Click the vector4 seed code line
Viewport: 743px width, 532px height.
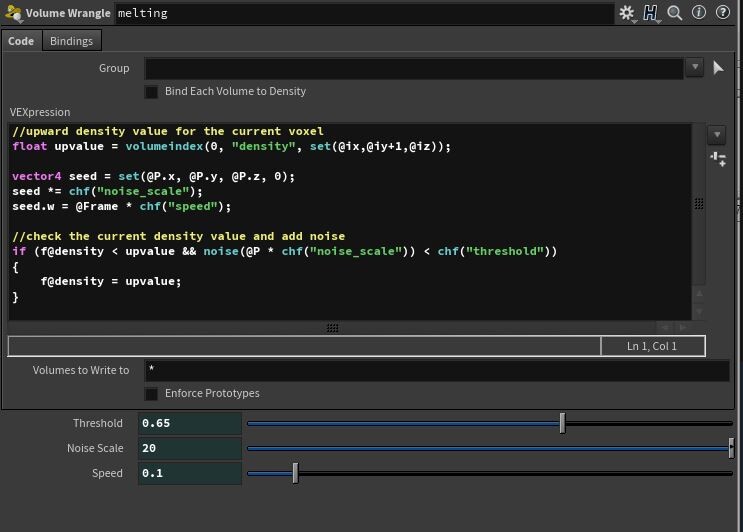[154, 176]
